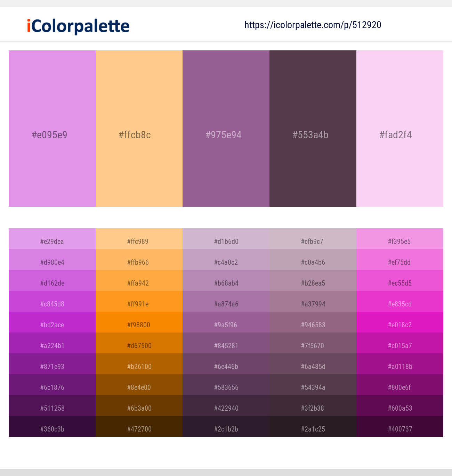452x476 pixels.
Task: Click the #f395e5 light pink cell
Action: 400,239
